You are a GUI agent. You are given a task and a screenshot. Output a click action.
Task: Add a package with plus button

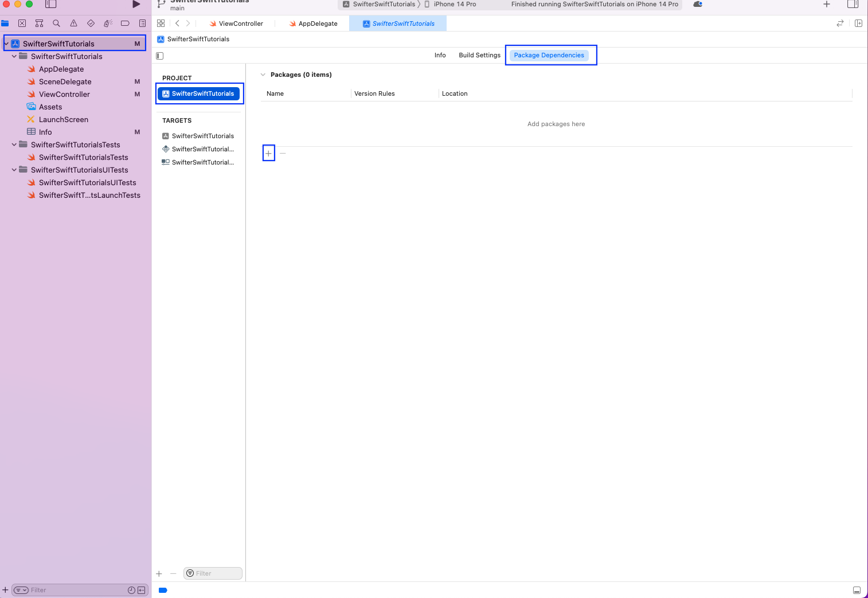point(268,153)
